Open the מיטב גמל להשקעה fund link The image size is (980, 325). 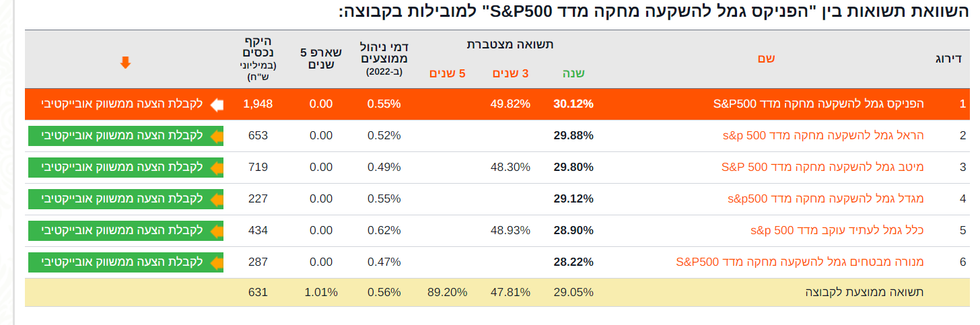823,167
